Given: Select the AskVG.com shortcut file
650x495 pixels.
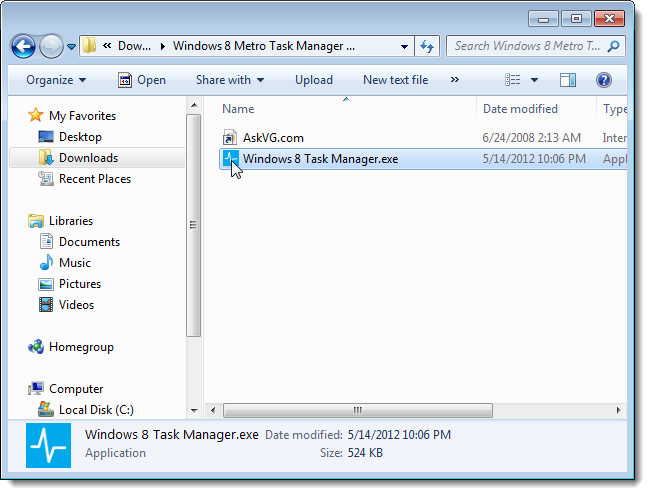Looking at the screenshot, I should tap(273, 138).
